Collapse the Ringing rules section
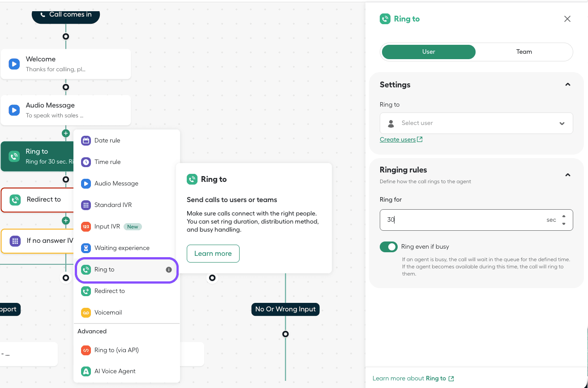Viewport: 588px width, 388px height. tap(567, 175)
